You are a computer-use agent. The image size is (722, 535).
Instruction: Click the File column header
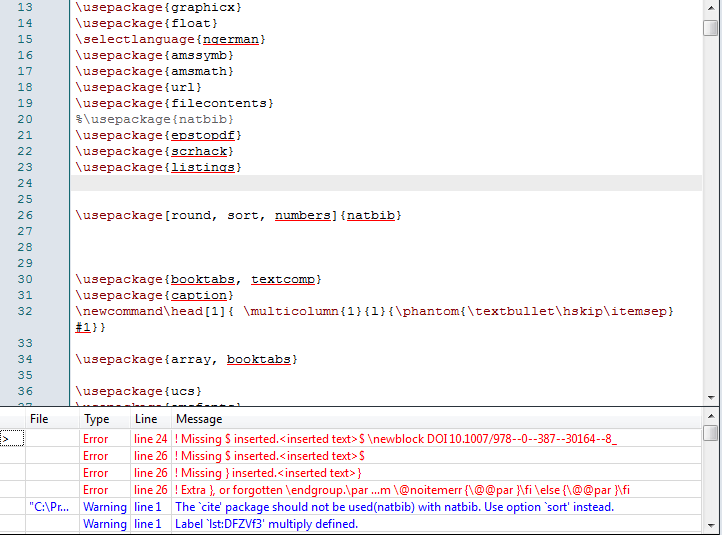click(x=52, y=419)
